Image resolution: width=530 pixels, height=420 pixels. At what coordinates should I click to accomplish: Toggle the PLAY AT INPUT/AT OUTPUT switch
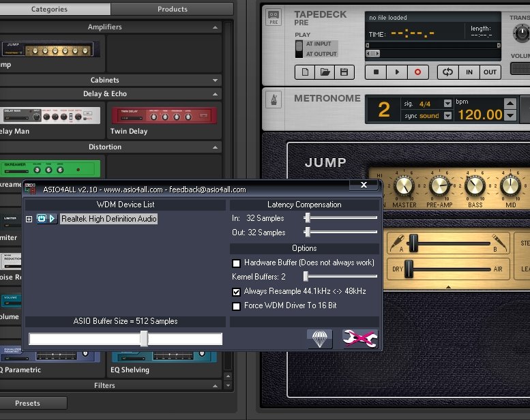click(299, 49)
